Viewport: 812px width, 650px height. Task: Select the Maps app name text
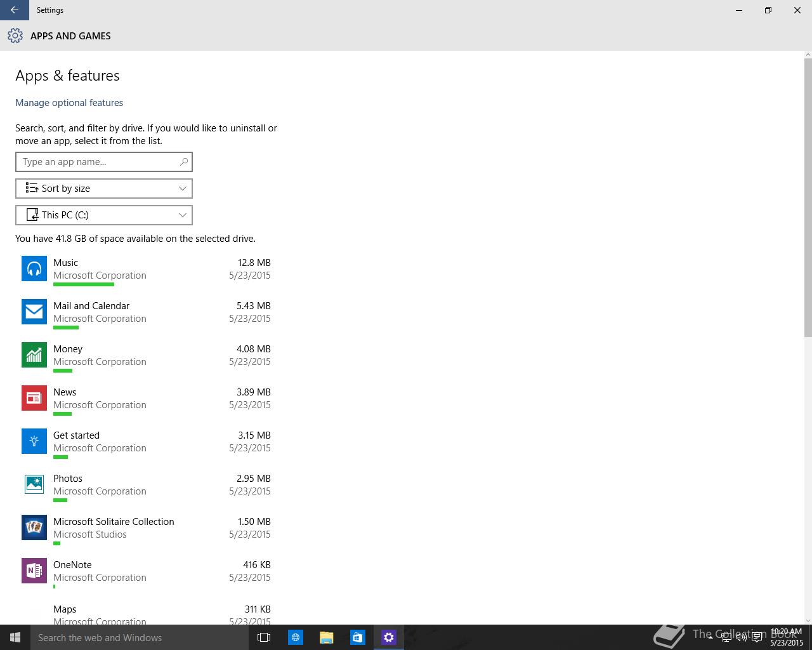pyautogui.click(x=65, y=609)
